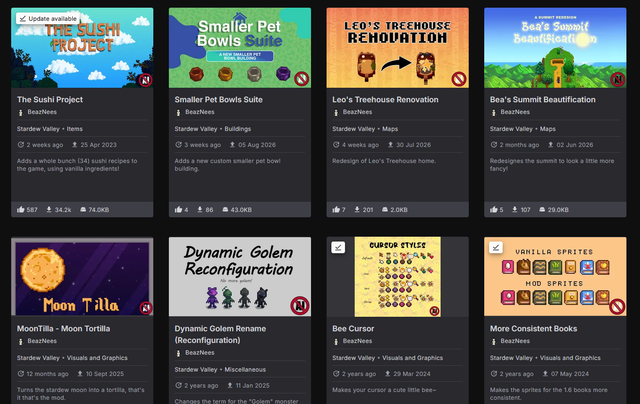Open Bee Cursor title link
The image size is (640, 404).
(x=353, y=329)
